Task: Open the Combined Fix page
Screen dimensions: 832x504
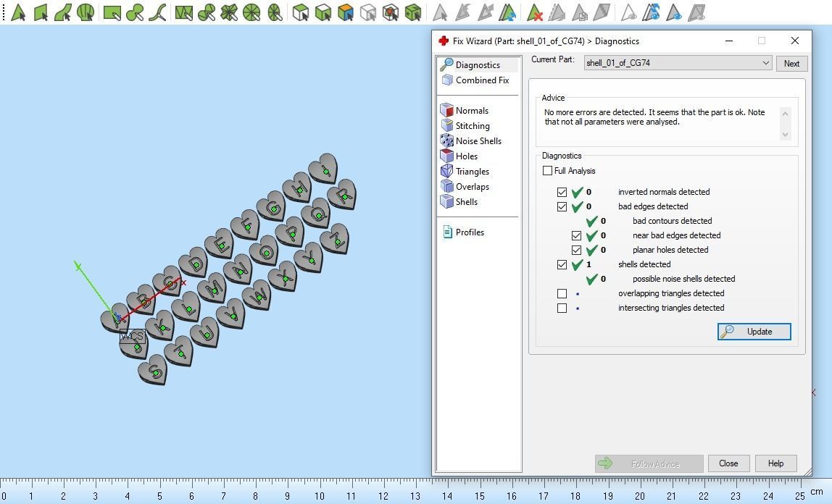Action: pyautogui.click(x=482, y=80)
